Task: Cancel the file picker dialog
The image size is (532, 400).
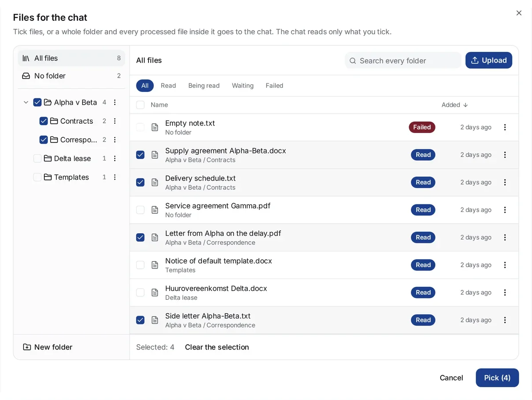Action: 451,378
